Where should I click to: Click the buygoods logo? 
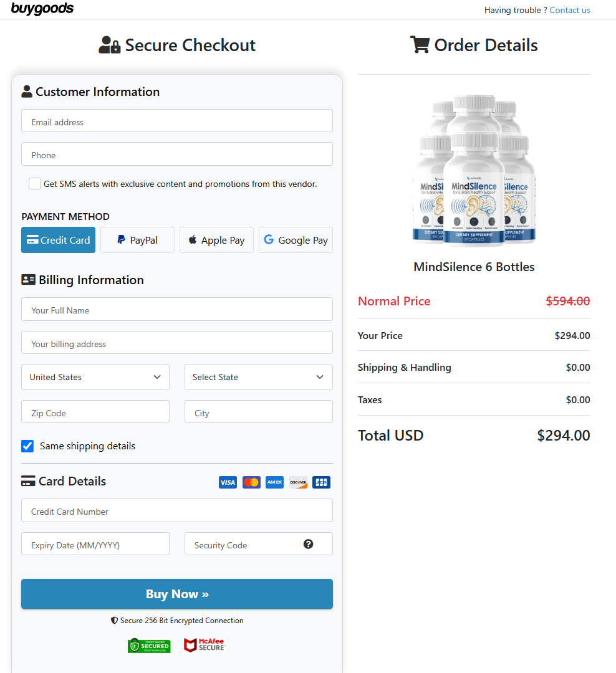[x=42, y=9]
